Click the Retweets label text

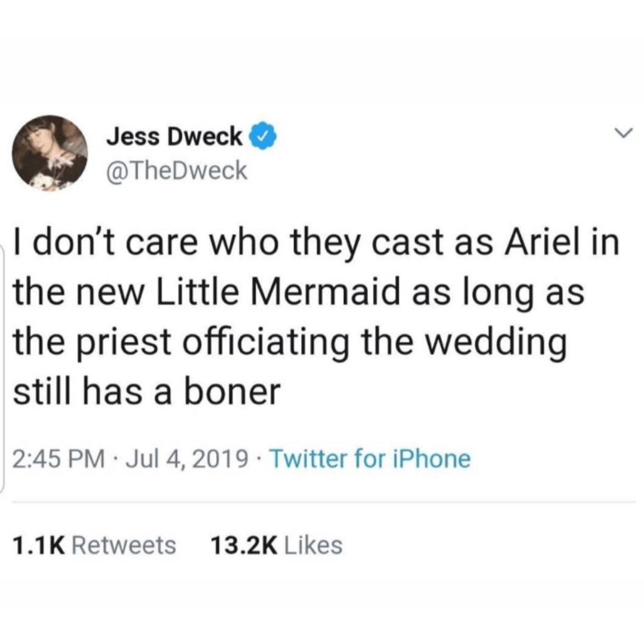point(124,546)
